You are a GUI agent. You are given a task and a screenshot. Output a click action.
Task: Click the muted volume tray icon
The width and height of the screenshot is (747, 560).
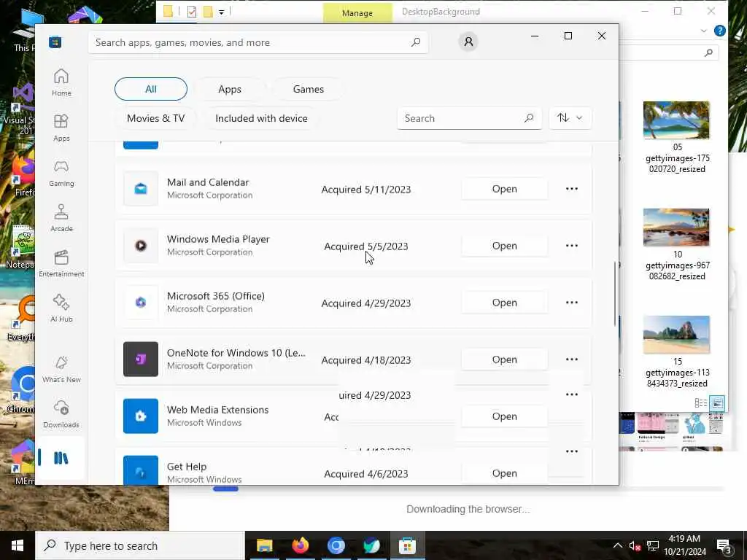pos(635,545)
